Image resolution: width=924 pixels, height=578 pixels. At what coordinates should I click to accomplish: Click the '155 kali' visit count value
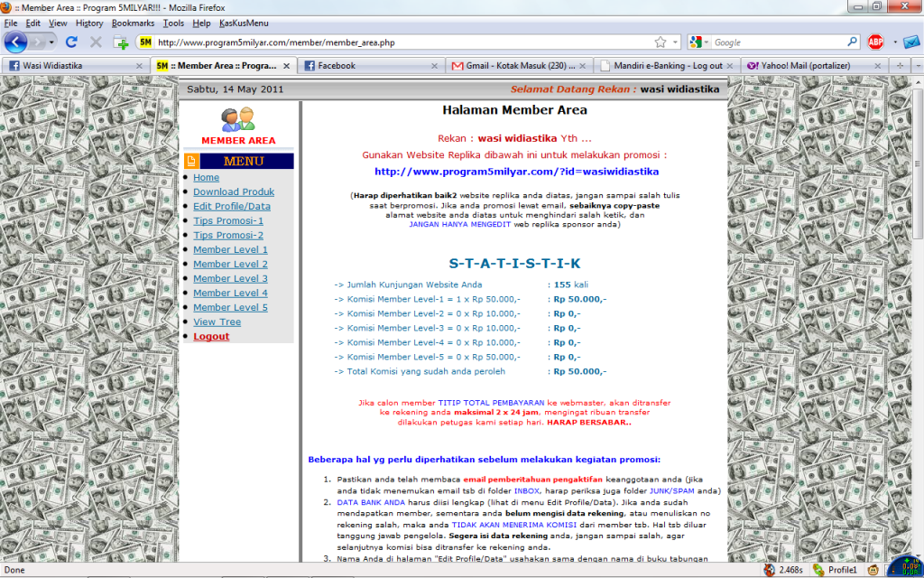[570, 284]
